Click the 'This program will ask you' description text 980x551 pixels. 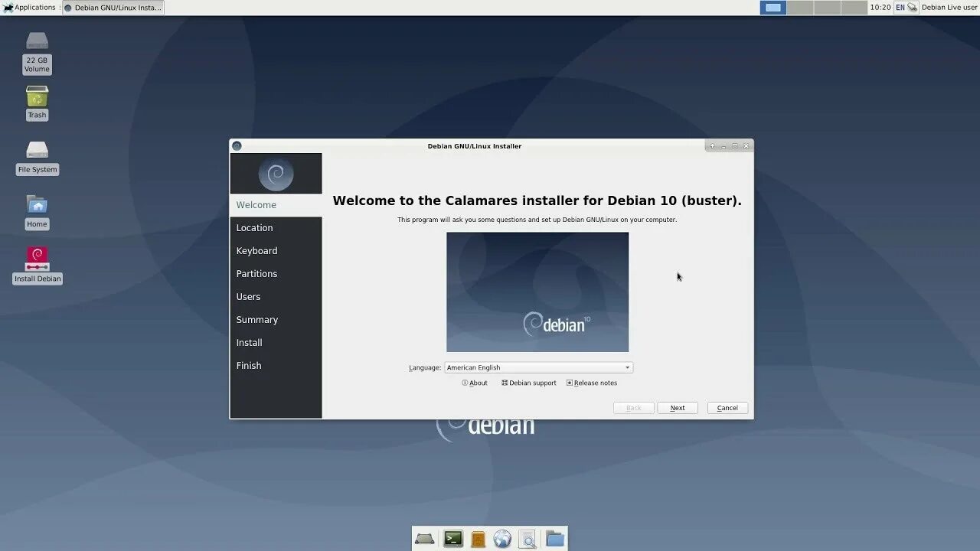click(x=537, y=220)
